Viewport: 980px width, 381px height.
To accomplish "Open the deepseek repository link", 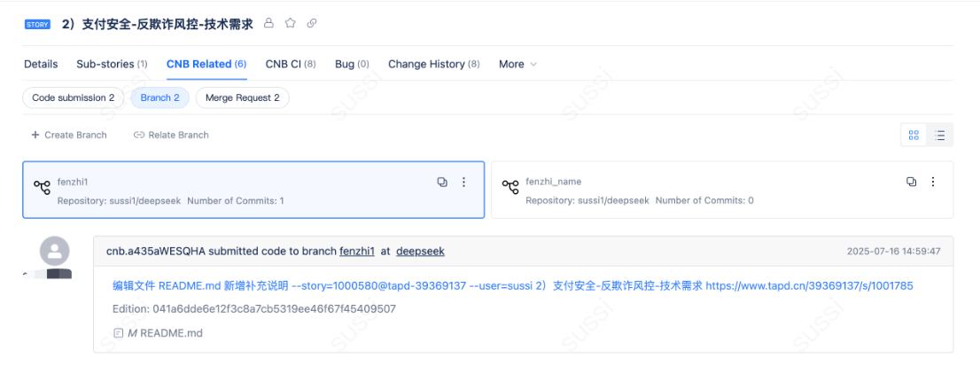I will (x=420, y=252).
